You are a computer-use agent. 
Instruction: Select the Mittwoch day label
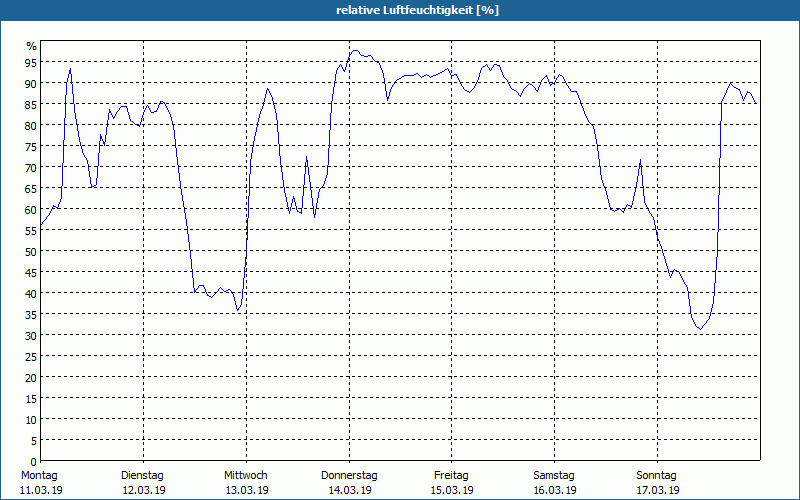(245, 476)
